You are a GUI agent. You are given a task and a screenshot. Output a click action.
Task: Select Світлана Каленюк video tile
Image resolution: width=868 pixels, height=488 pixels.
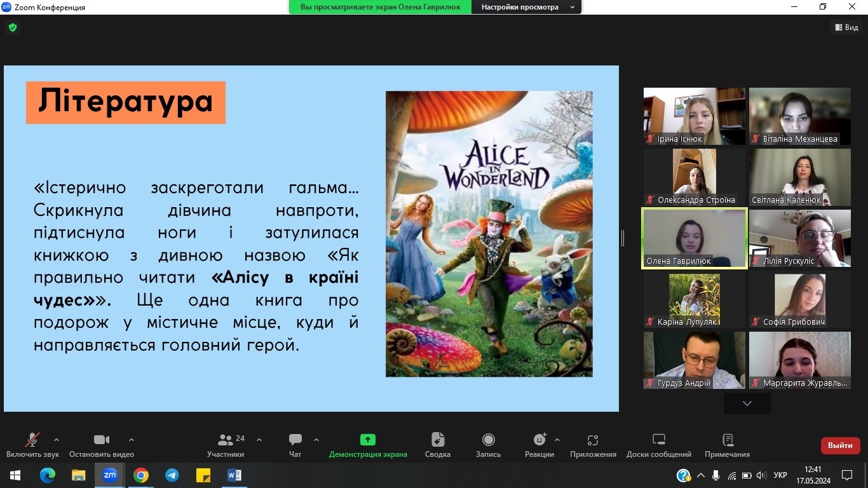coord(800,177)
